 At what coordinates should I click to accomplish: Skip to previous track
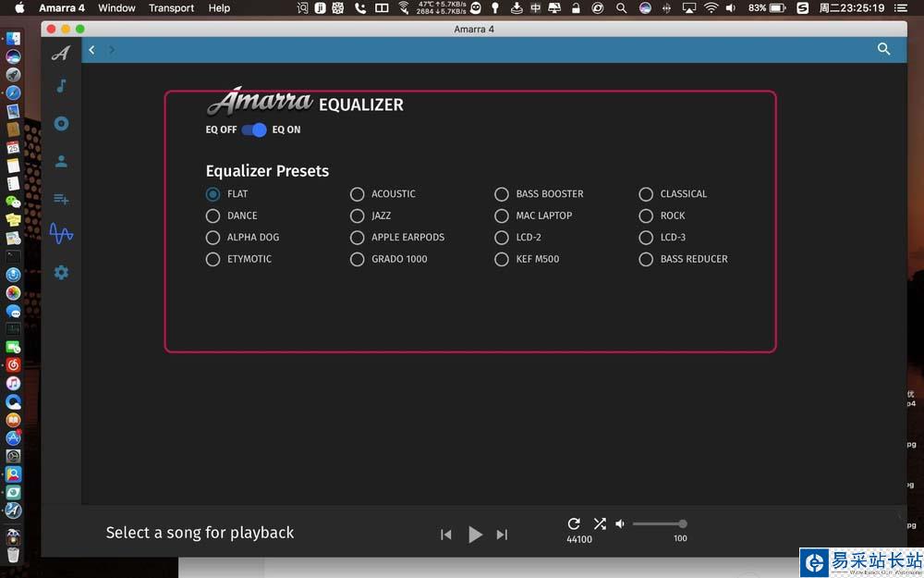pyautogui.click(x=446, y=535)
